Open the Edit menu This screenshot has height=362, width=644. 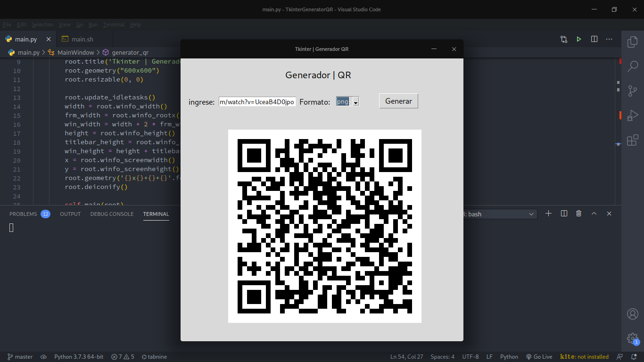pyautogui.click(x=22, y=25)
